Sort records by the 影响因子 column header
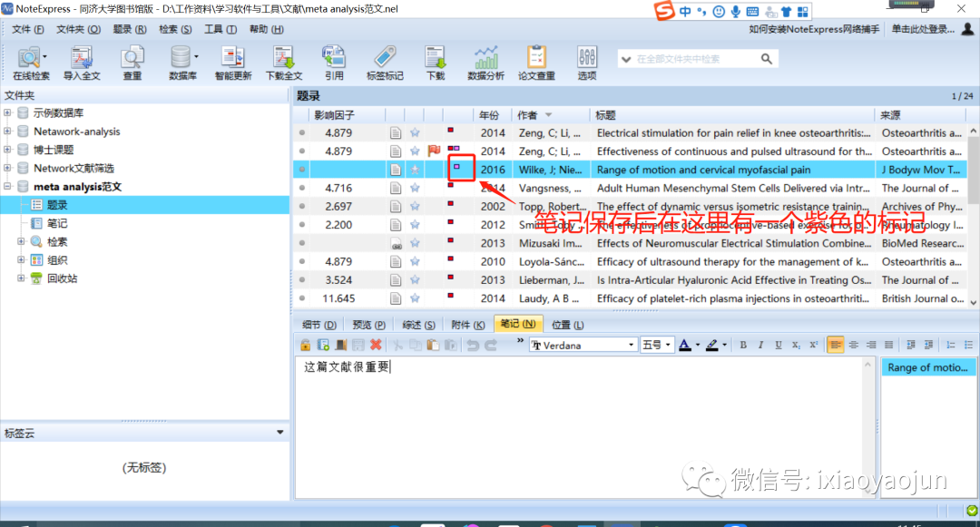The height and width of the screenshot is (527, 980). 334,115
